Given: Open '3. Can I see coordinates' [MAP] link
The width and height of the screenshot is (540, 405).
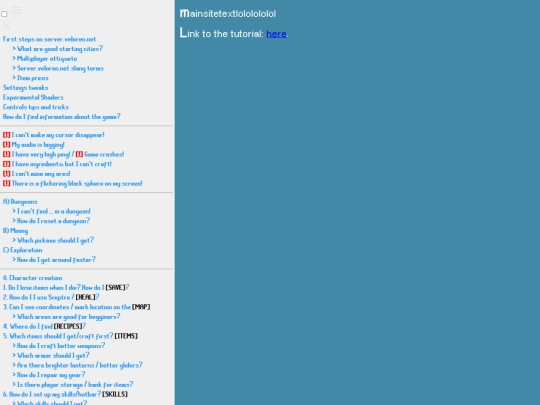Looking at the screenshot, I should click(x=76, y=307).
